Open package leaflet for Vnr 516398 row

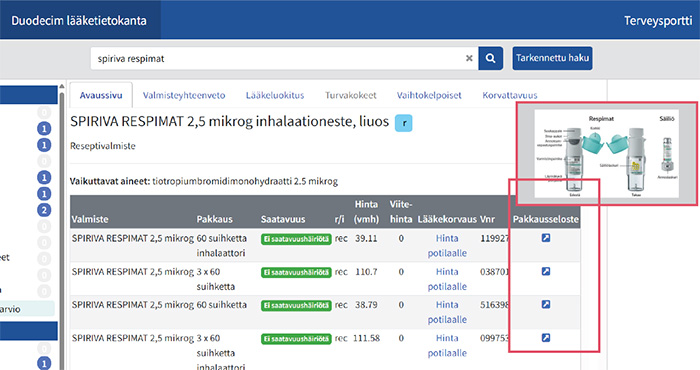click(546, 304)
